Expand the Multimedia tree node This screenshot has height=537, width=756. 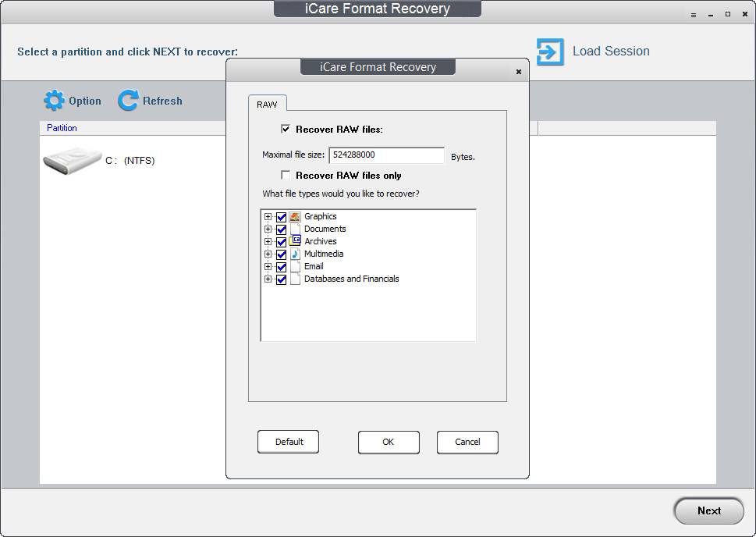(268, 254)
